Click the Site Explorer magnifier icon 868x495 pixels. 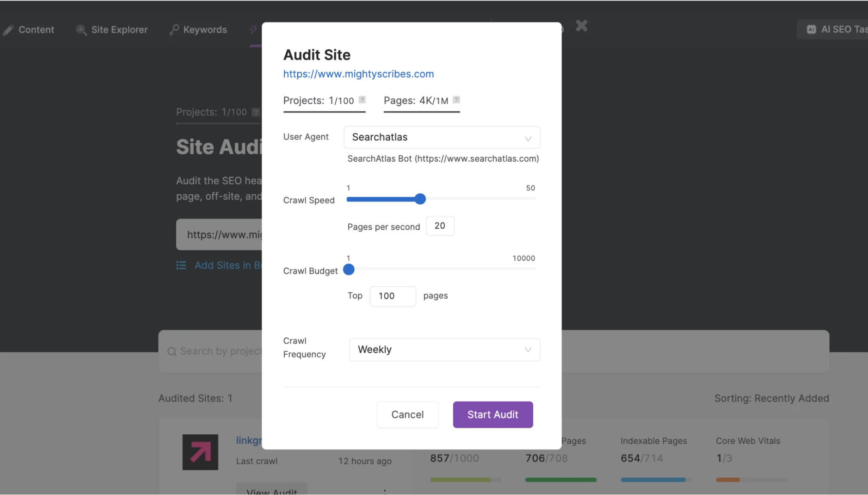pyautogui.click(x=81, y=30)
